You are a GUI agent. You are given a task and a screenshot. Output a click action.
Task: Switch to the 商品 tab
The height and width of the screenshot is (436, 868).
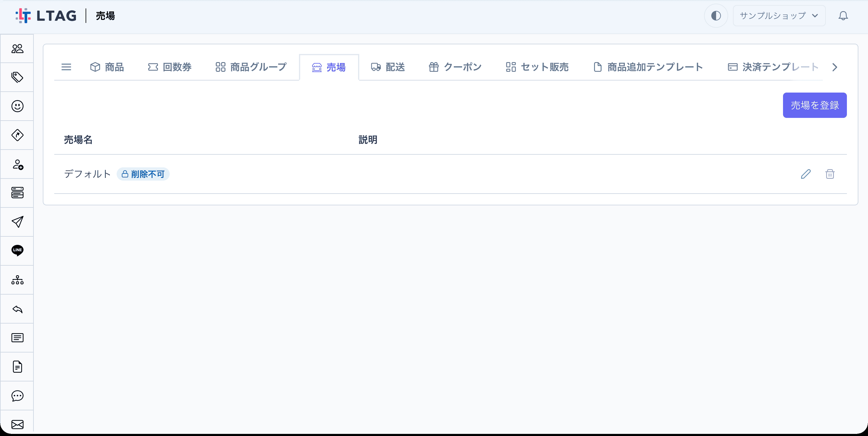[x=107, y=67]
